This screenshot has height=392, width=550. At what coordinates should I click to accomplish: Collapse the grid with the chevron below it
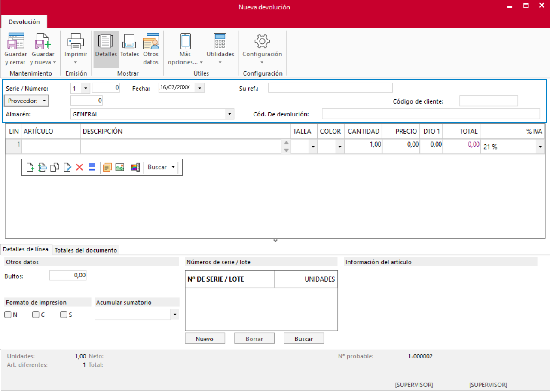[275, 241]
